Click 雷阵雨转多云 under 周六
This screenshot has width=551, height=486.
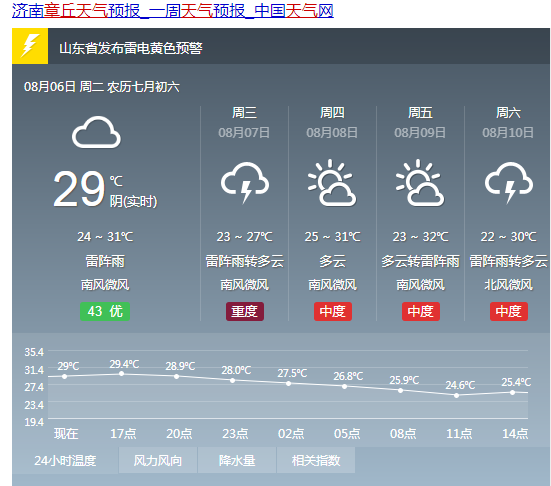pyautogui.click(x=509, y=261)
